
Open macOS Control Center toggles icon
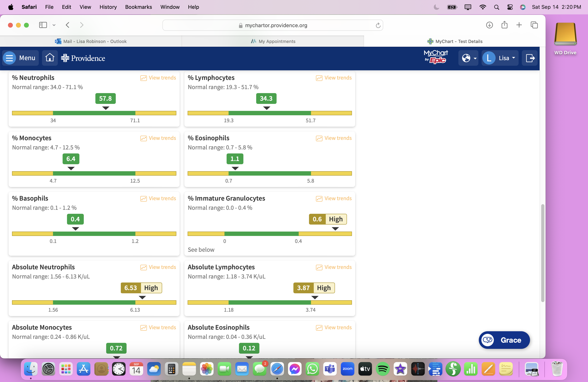tap(510, 7)
